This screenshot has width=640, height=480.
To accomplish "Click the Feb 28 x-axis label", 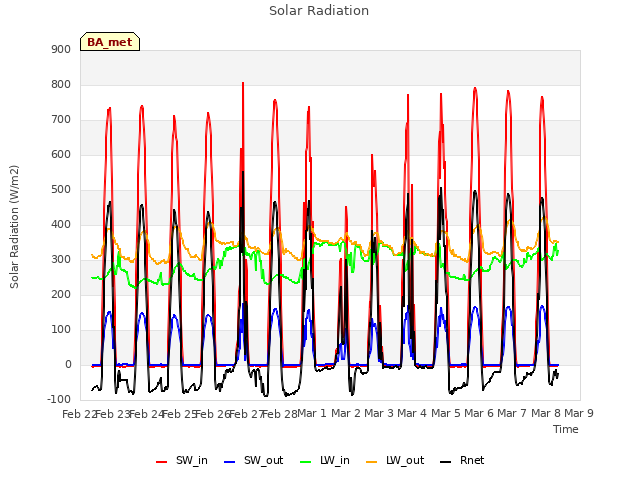I will [x=280, y=414].
